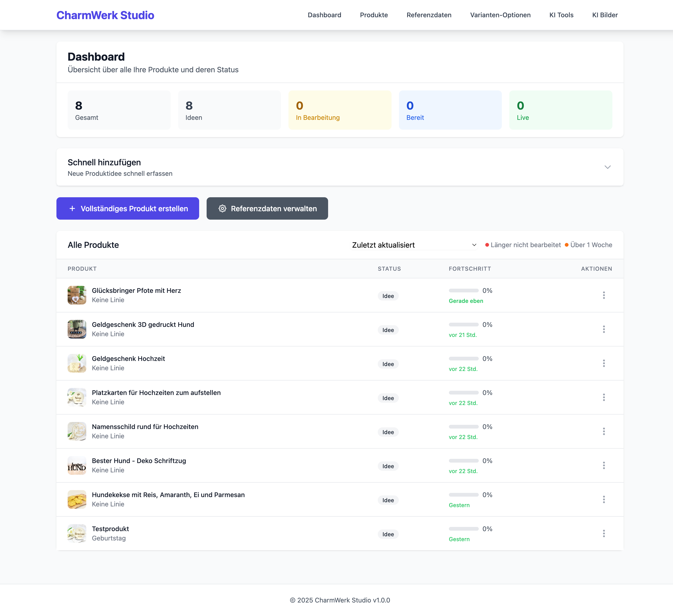Click the Geldgeschenk 3D gedruckt Hund thumbnail
Viewport: 673px width, 616px height.
(x=77, y=329)
